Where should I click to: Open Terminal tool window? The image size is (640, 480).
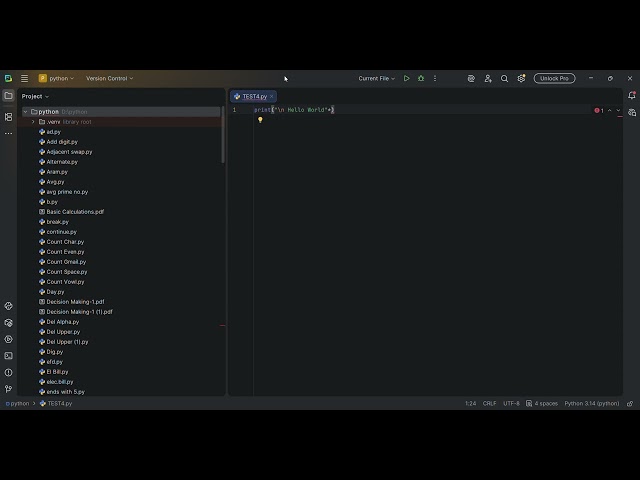coord(8,356)
